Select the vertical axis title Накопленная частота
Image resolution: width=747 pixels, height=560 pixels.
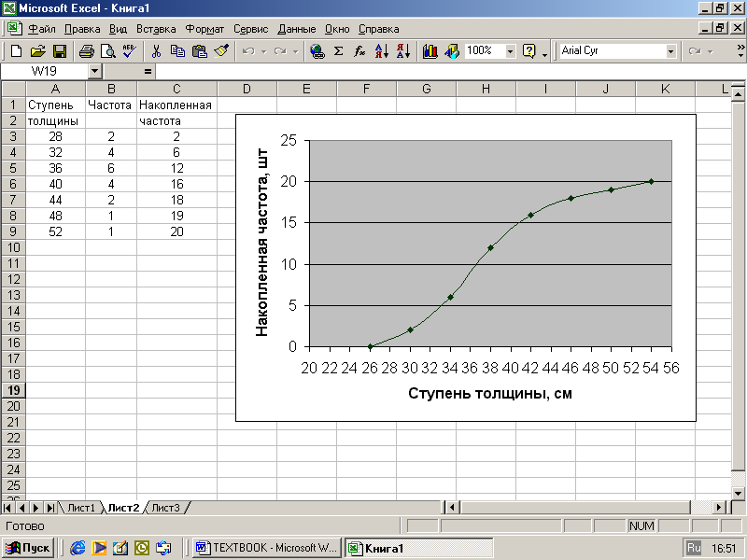[x=261, y=243]
